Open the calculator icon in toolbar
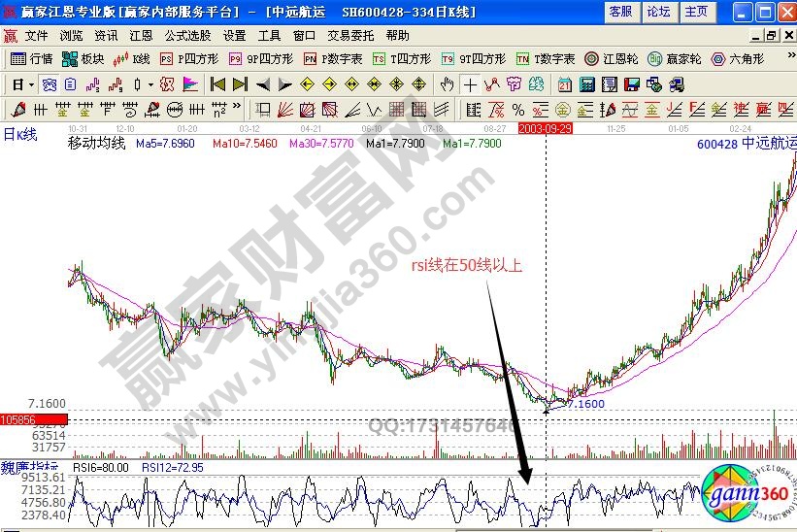This screenshot has width=797, height=532. click(585, 83)
